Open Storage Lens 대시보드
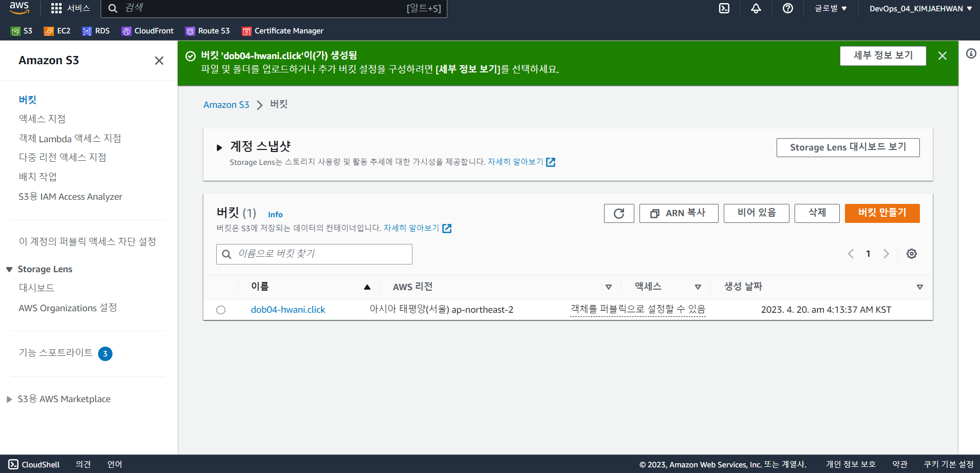The width and height of the screenshot is (980, 473). point(36,288)
